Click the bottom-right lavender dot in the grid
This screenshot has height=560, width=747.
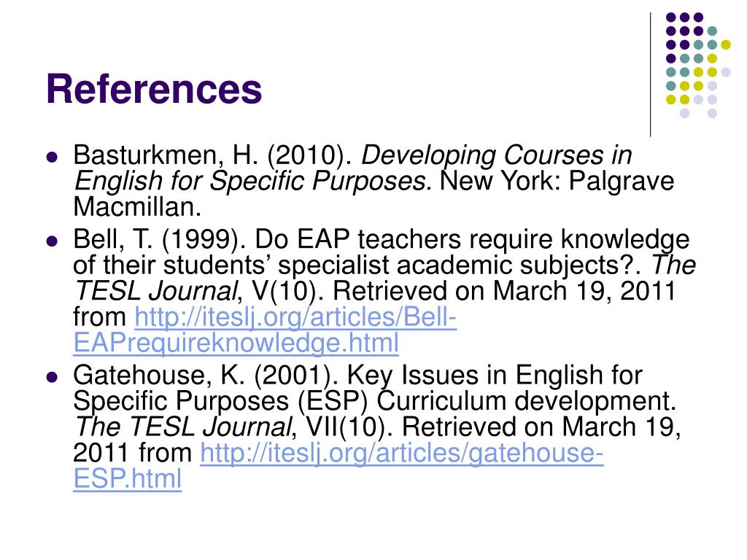[712, 113]
